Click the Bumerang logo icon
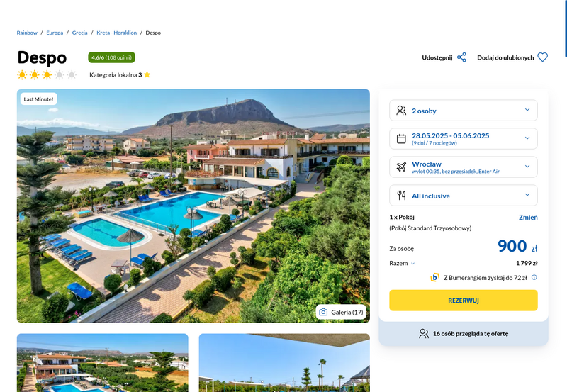Screen dimensions: 567x392 (x=434, y=277)
